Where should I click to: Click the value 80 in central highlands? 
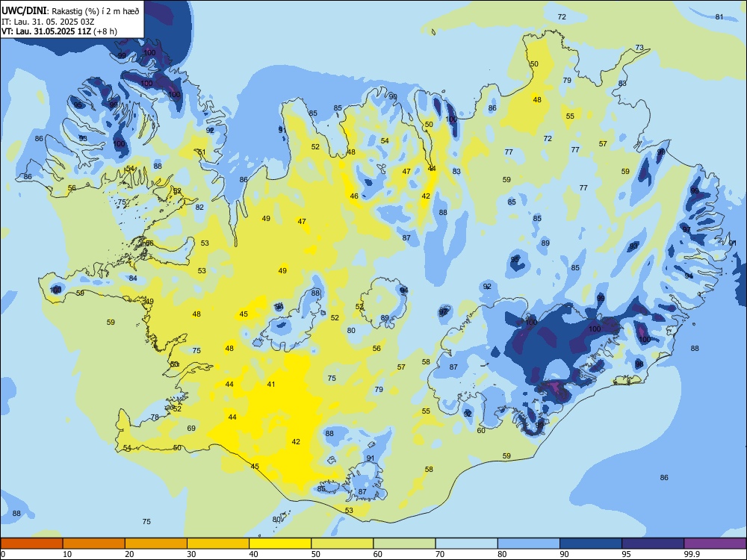click(x=351, y=330)
